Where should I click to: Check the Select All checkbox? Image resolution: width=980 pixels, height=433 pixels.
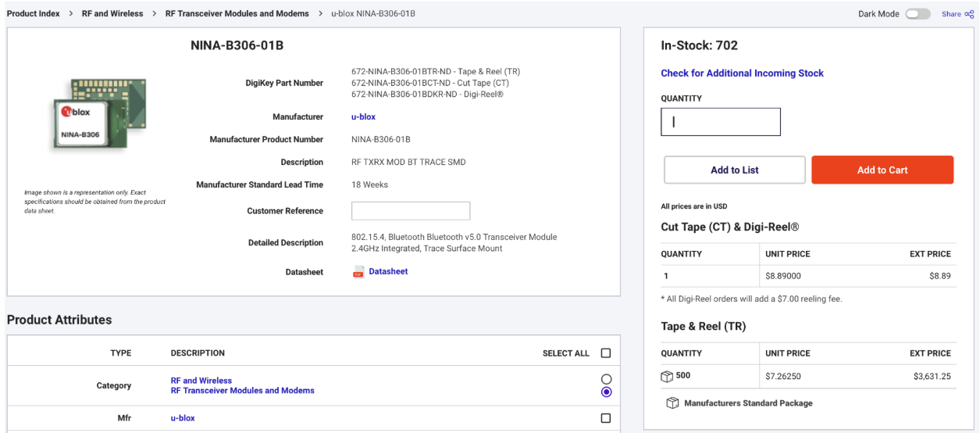[x=606, y=353]
